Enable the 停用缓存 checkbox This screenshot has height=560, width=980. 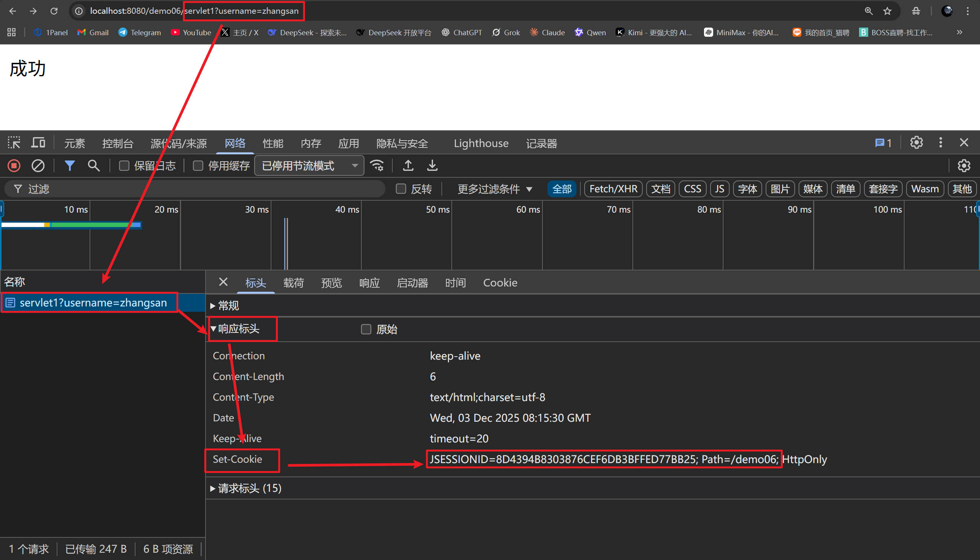[198, 165]
